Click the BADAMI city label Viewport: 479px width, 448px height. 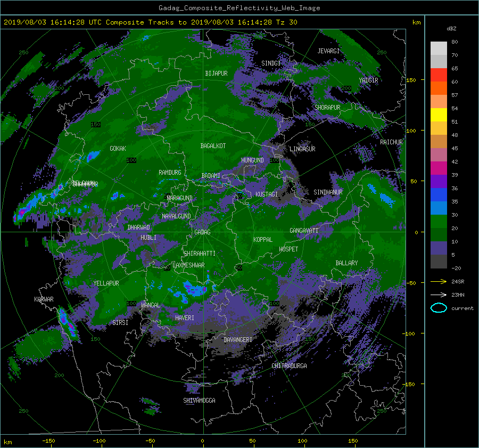click(x=211, y=176)
